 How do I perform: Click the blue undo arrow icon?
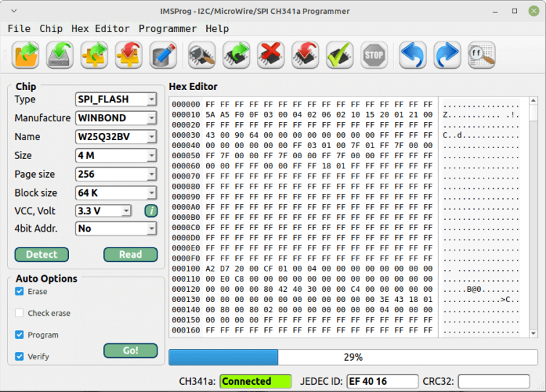412,55
